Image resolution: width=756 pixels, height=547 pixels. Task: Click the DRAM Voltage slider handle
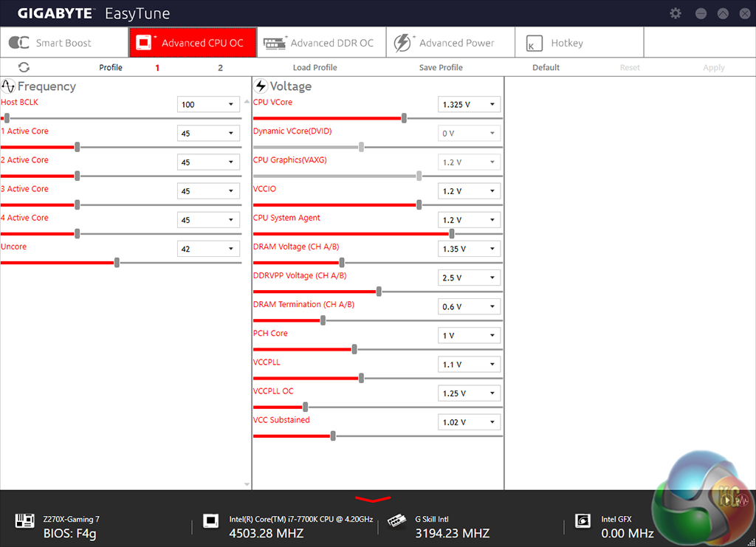pos(342,263)
